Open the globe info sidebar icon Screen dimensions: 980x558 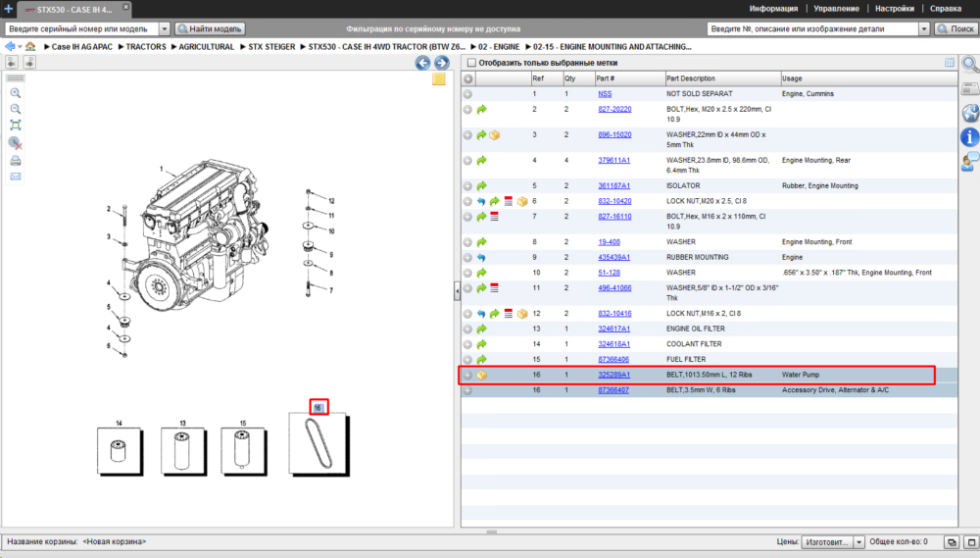click(970, 113)
